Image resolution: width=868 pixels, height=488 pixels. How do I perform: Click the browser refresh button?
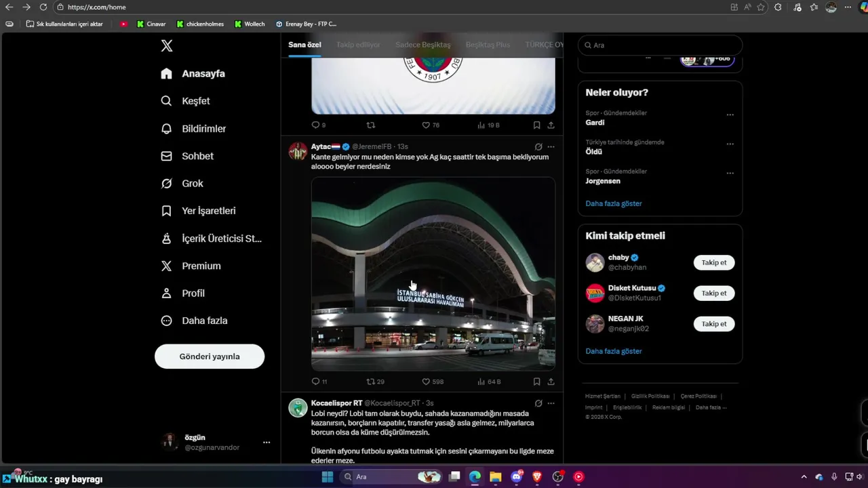coord(43,7)
